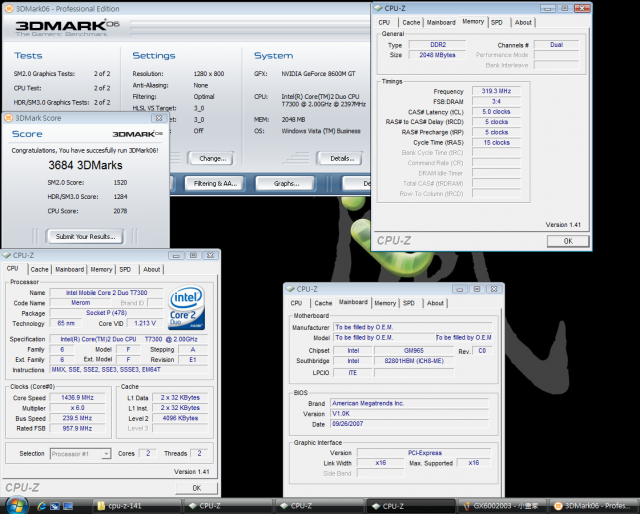
Task: Open CPU tab in CPU-Z Mainboard window
Action: click(x=296, y=303)
